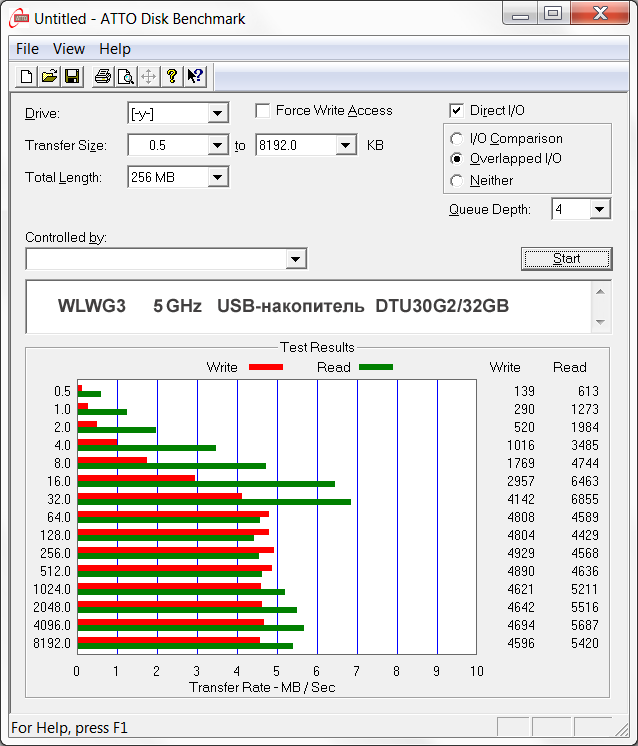Open the Drive dropdown list

[x=218, y=114]
